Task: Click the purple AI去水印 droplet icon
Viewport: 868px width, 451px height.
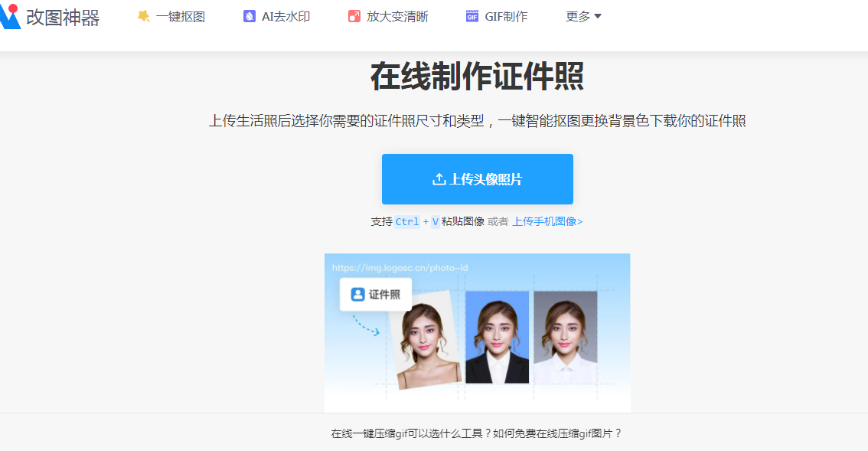Action: click(x=250, y=17)
